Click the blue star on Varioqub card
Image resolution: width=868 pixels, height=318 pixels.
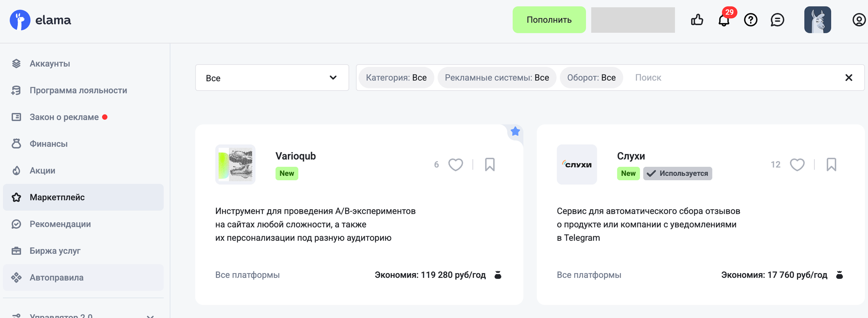pyautogui.click(x=515, y=131)
